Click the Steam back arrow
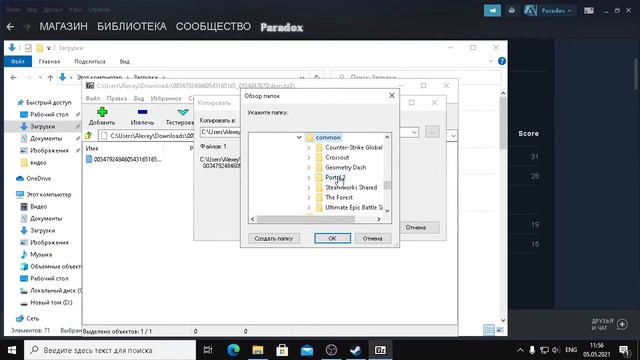 [10, 27]
